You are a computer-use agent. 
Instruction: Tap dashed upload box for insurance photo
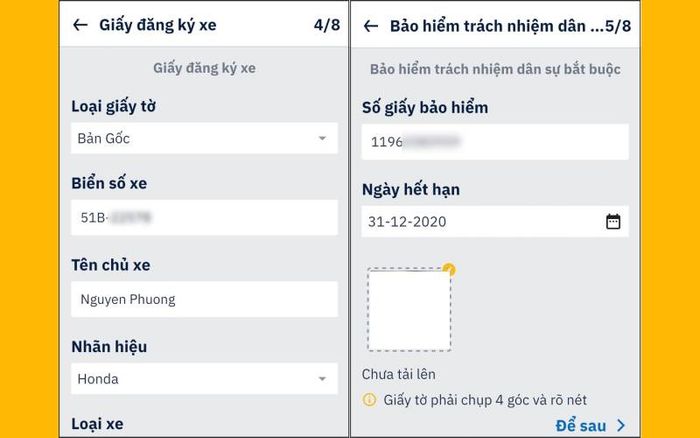pos(409,309)
